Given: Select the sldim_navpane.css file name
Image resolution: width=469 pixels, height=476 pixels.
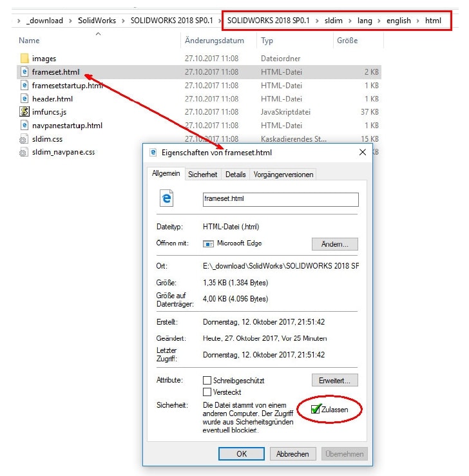Looking at the screenshot, I should (x=63, y=152).
